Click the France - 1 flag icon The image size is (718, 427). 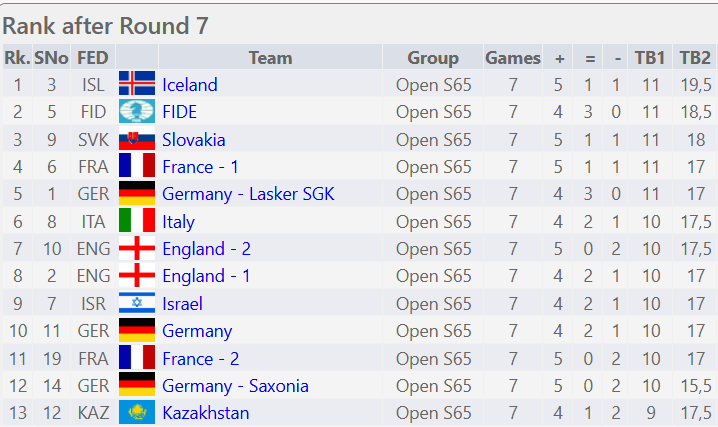(137, 167)
